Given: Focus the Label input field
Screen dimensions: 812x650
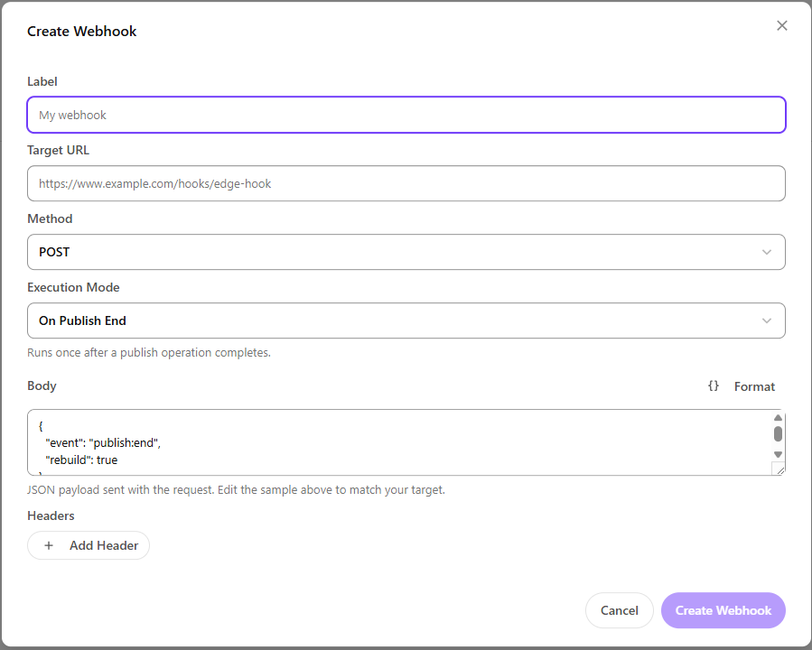Looking at the screenshot, I should point(406,115).
